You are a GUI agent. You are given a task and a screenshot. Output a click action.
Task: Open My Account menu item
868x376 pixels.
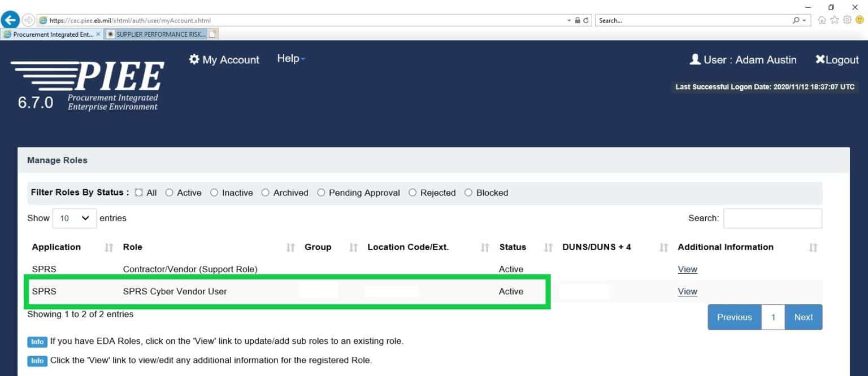(224, 60)
